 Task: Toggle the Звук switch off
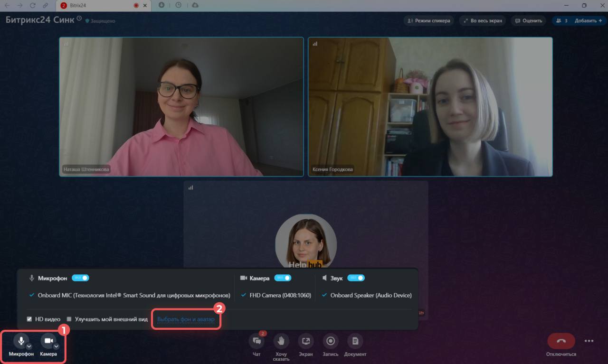pos(356,278)
